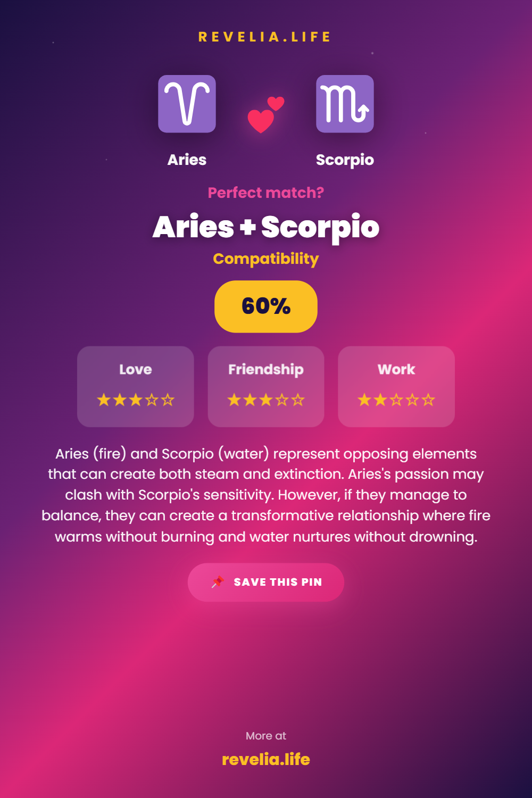The width and height of the screenshot is (532, 798).
Task: Click the REVELIA.LIFE header logo text
Action: pyautogui.click(x=265, y=37)
